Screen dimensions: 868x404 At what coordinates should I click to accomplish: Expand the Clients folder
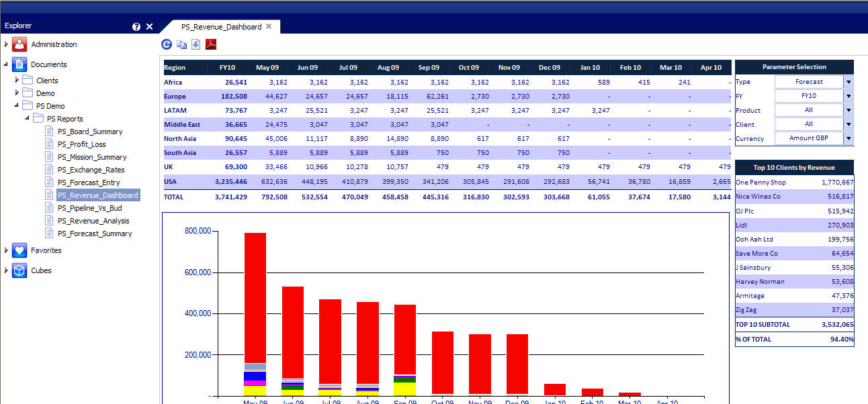pos(17,81)
